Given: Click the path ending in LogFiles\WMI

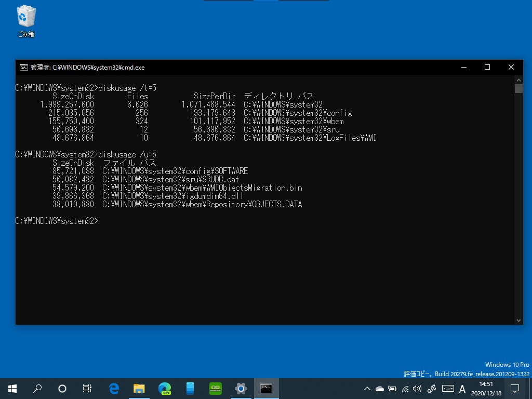Looking at the screenshot, I should 310,138.
